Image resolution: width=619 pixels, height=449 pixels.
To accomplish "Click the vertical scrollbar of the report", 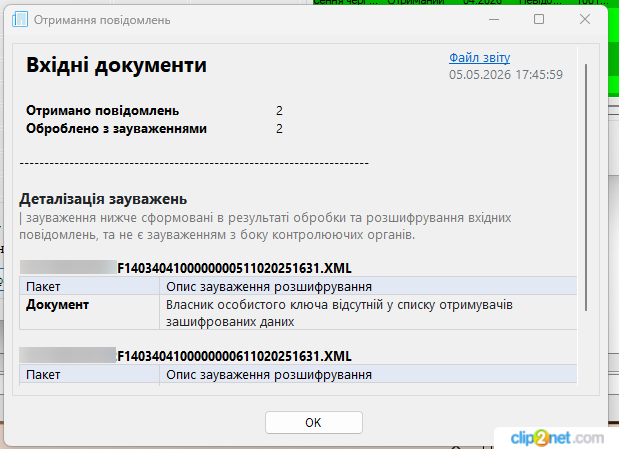I will point(586,187).
